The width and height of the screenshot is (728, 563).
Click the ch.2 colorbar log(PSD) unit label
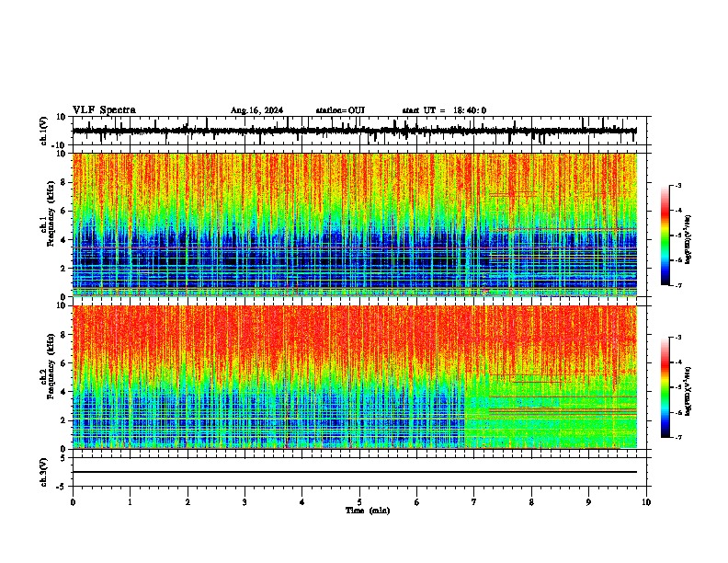(x=688, y=391)
